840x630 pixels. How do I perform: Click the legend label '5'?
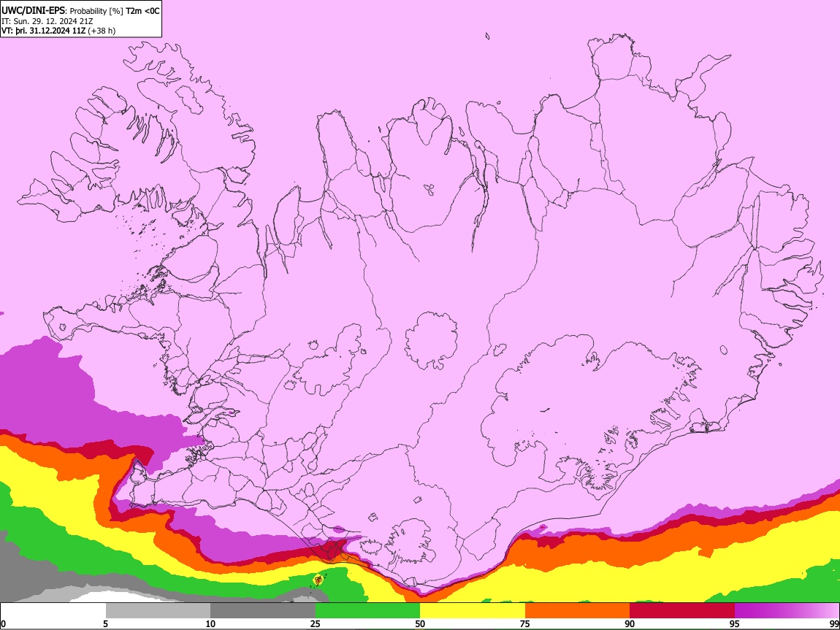click(105, 624)
